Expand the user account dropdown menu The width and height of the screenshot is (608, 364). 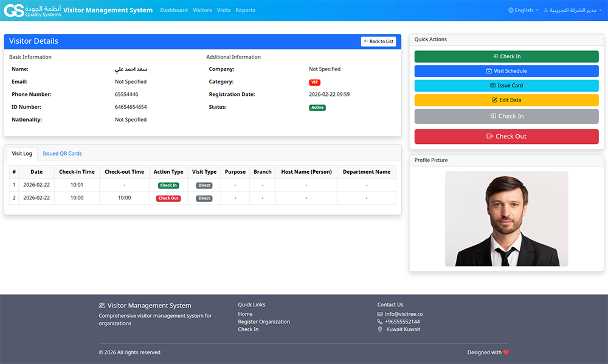[572, 10]
